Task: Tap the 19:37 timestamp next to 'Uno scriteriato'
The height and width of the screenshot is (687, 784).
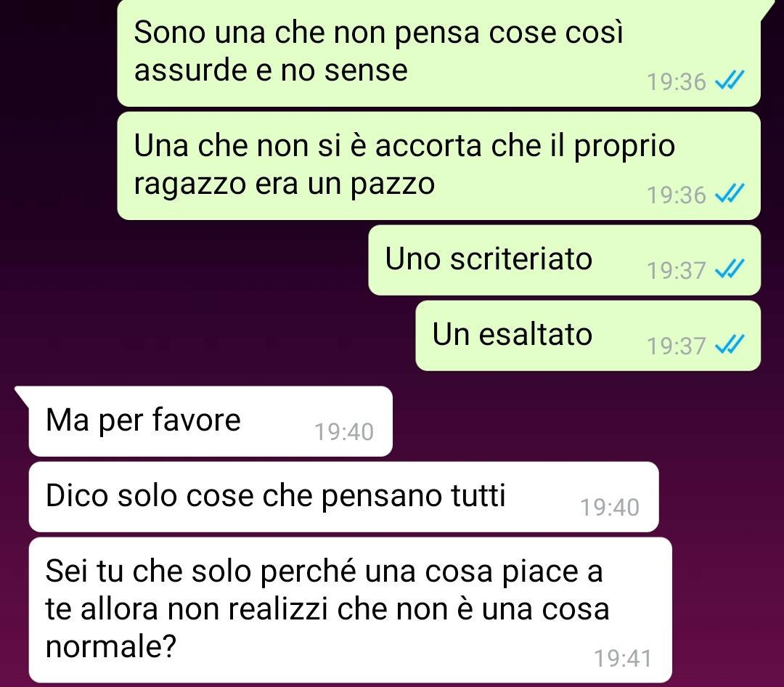Action: tap(676, 271)
